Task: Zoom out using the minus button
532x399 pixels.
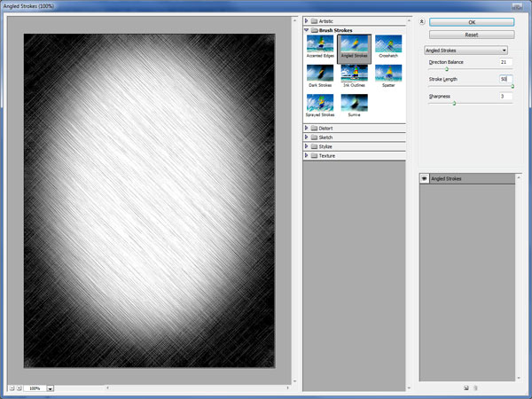Action: pos(12,387)
